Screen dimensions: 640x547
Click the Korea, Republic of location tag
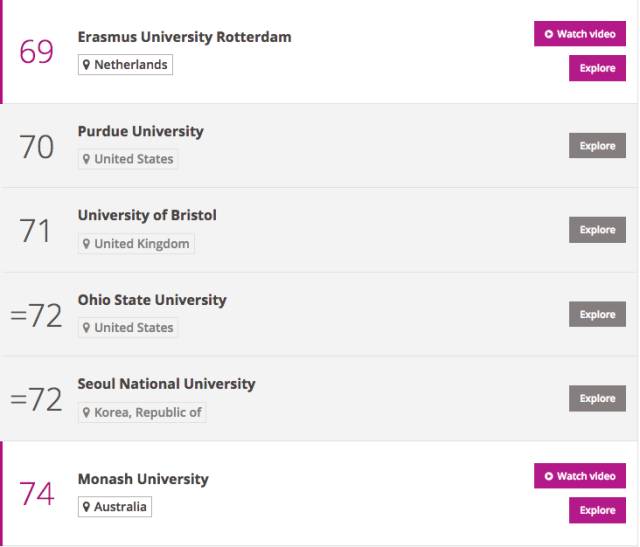coord(142,412)
